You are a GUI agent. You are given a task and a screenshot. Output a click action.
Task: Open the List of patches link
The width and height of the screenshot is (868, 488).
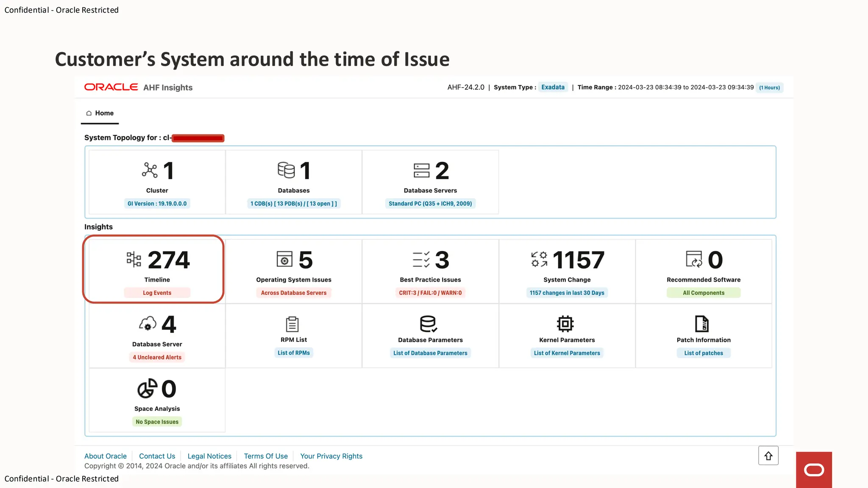pos(704,353)
